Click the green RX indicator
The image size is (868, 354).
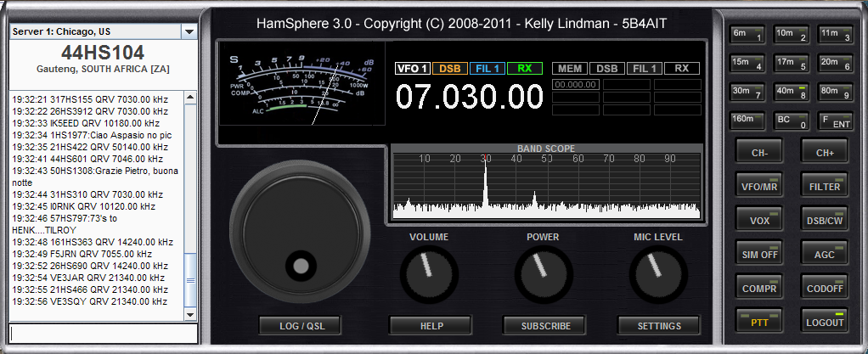(x=524, y=69)
